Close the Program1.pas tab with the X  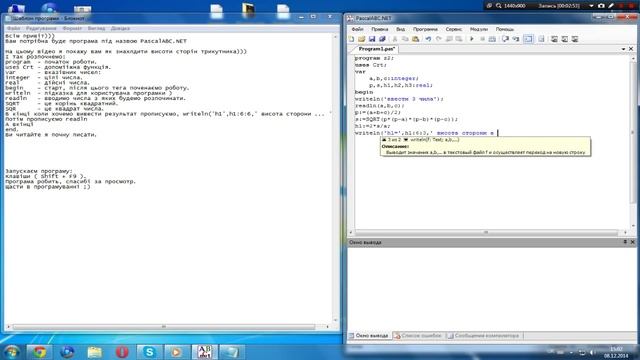pos(631,49)
